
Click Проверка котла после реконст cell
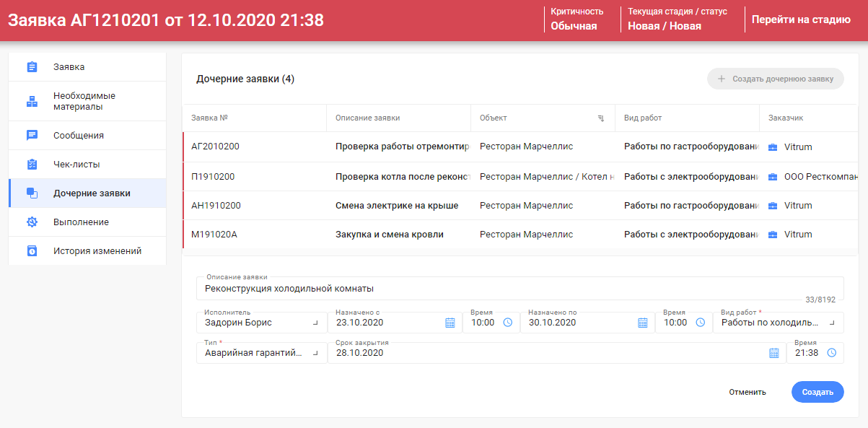tap(399, 177)
